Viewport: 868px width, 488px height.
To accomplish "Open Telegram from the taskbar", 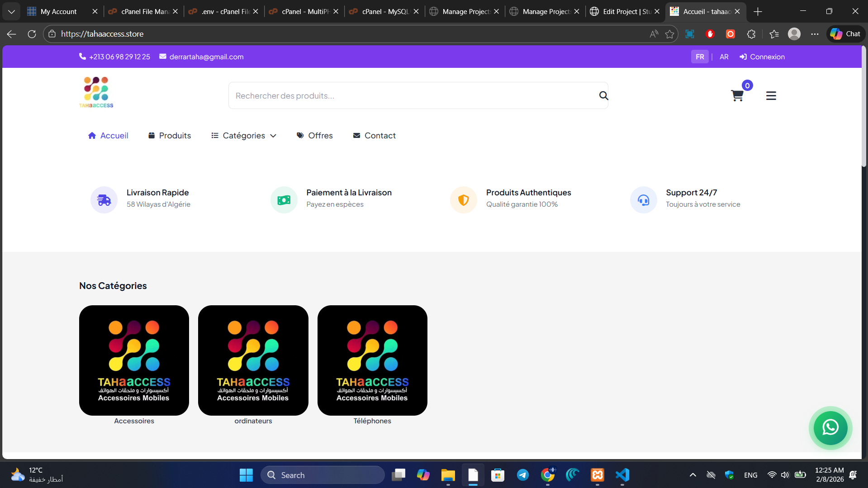I will (x=522, y=475).
